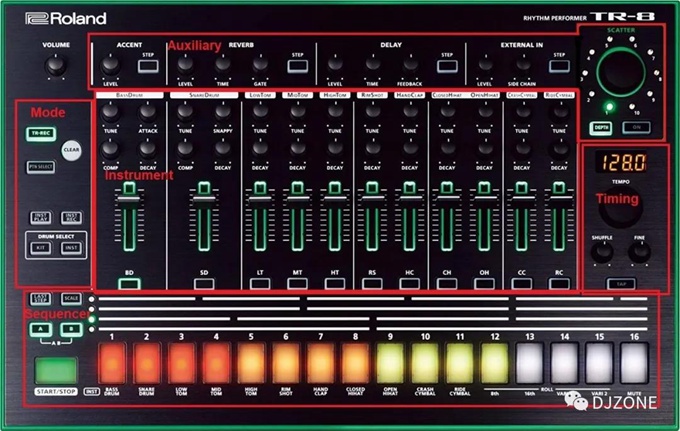Select the CC instrument button
The image size is (680, 431).
tap(522, 284)
